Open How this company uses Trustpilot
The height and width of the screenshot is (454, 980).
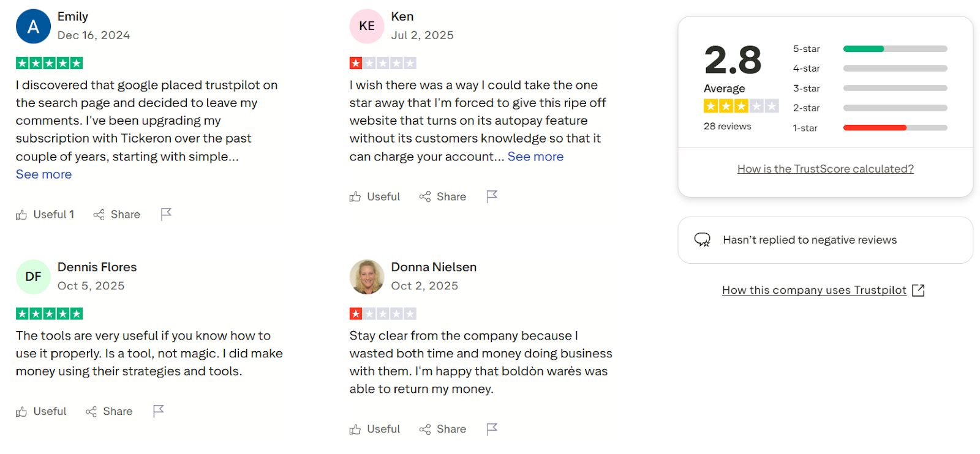point(814,291)
